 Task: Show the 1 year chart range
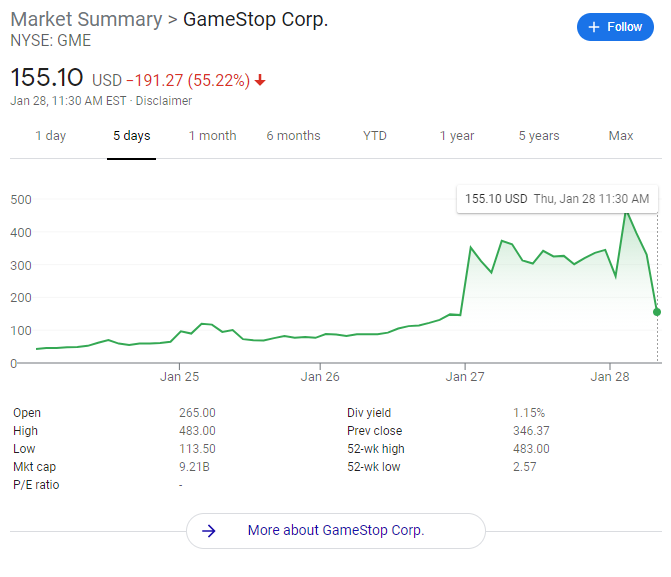pos(457,136)
